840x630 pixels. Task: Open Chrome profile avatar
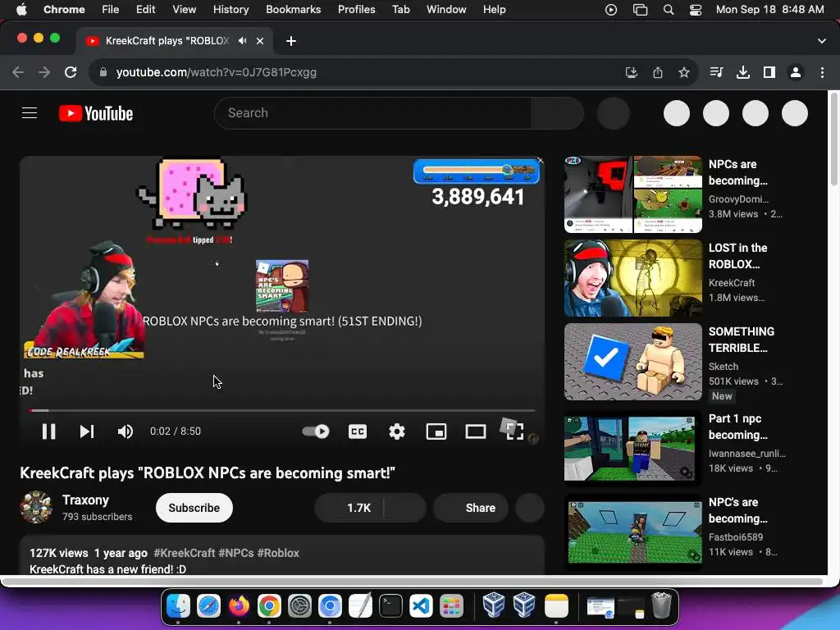tap(796, 72)
